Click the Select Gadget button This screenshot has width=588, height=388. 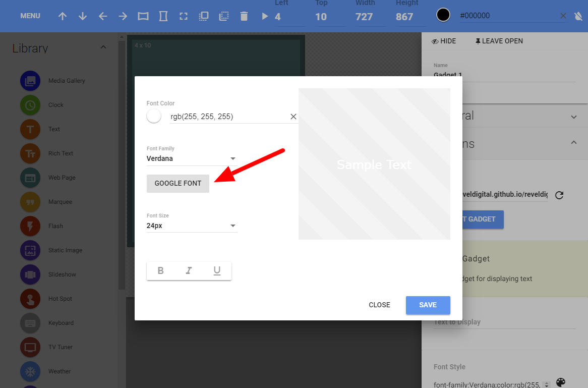[x=483, y=219]
